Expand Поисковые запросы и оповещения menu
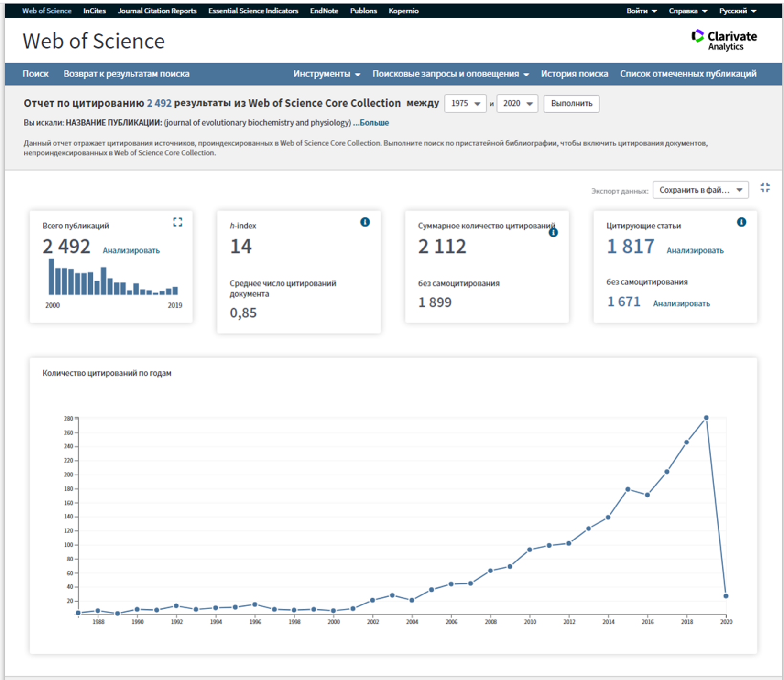784x680 pixels. (x=450, y=74)
